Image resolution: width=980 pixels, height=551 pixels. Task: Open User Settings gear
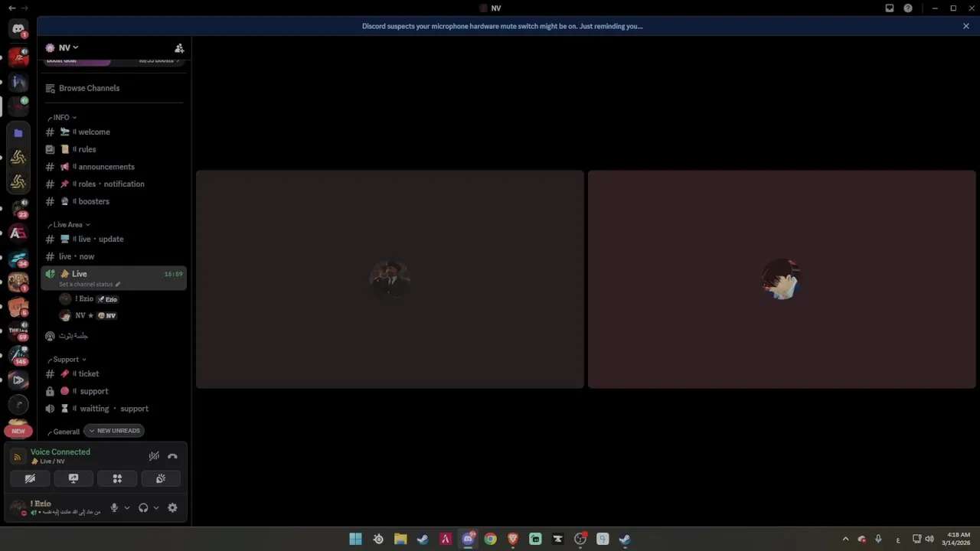tap(172, 507)
